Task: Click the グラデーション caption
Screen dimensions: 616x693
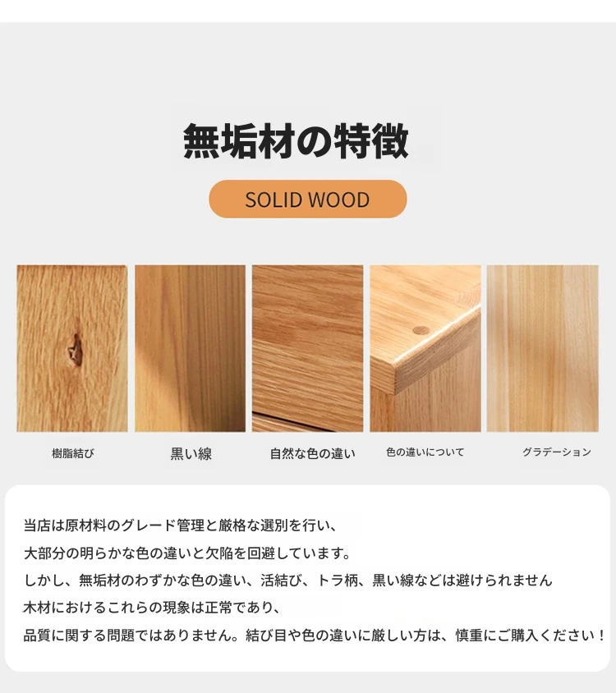Action: click(557, 452)
